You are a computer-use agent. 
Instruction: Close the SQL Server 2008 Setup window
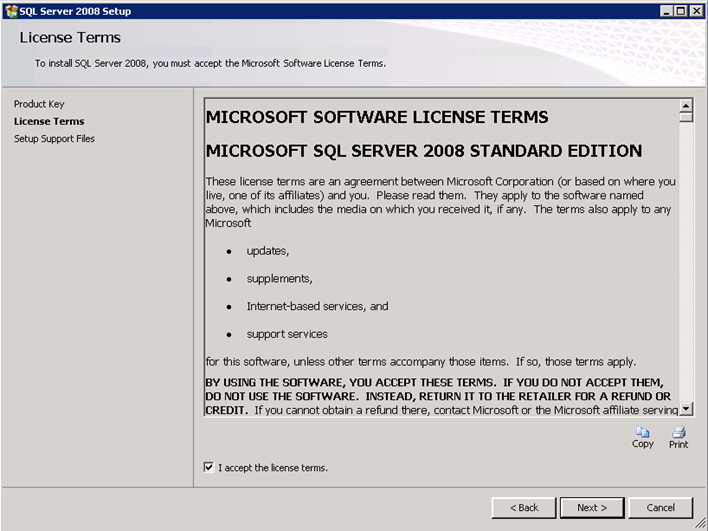click(x=696, y=11)
